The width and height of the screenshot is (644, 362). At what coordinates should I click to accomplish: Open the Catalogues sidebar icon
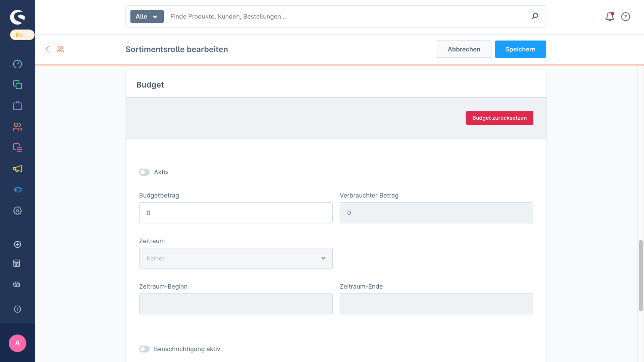[17, 85]
